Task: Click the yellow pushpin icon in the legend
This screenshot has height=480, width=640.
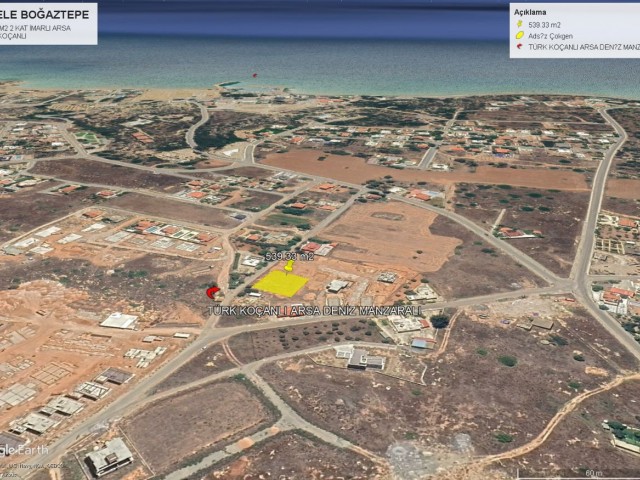Action: 520,24
